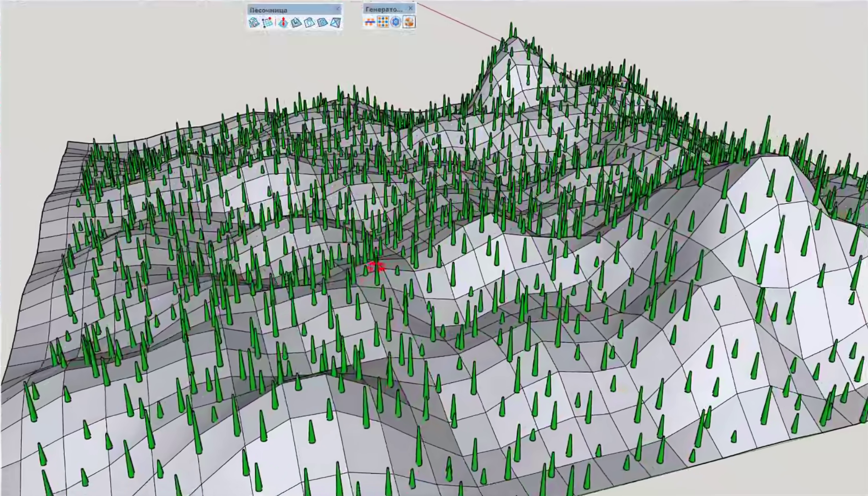Select the Add Detail sandbox tool
Viewport: 868px width, 496px height.
pyautogui.click(x=323, y=22)
